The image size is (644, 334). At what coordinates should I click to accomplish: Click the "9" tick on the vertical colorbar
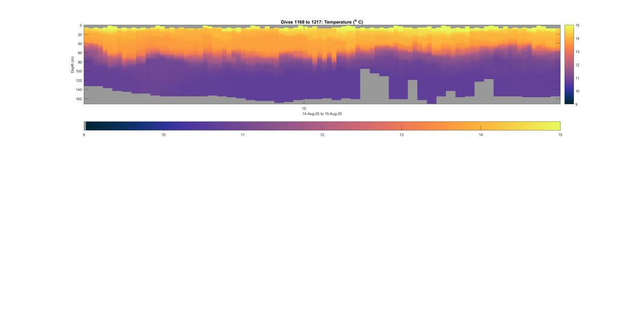pos(576,104)
